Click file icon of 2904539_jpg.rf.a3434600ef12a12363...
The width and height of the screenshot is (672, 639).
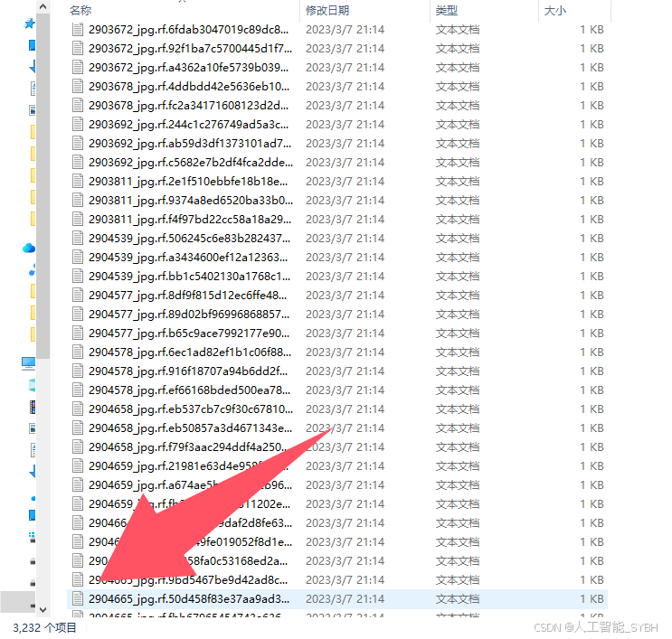pyautogui.click(x=78, y=258)
